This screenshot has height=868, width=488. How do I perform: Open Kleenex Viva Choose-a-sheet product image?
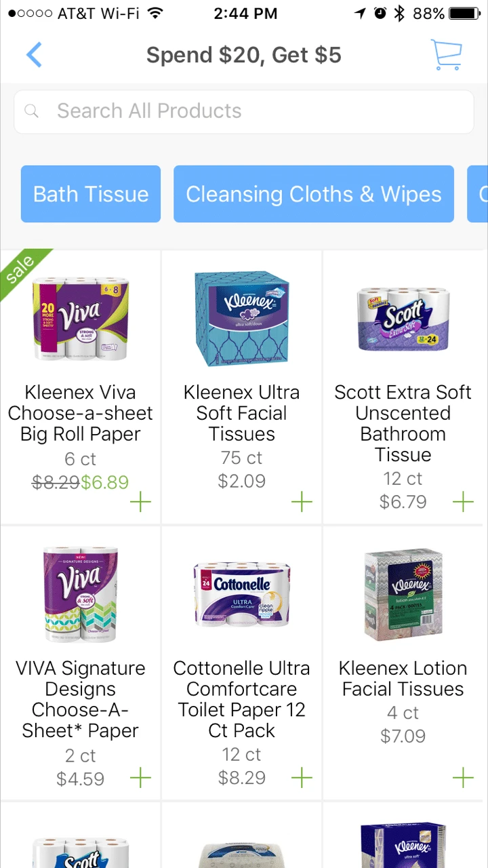click(x=81, y=319)
